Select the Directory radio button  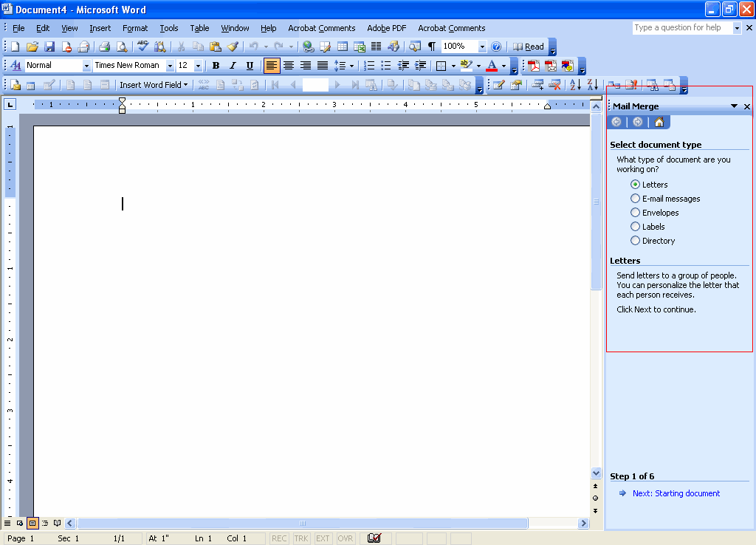(635, 240)
